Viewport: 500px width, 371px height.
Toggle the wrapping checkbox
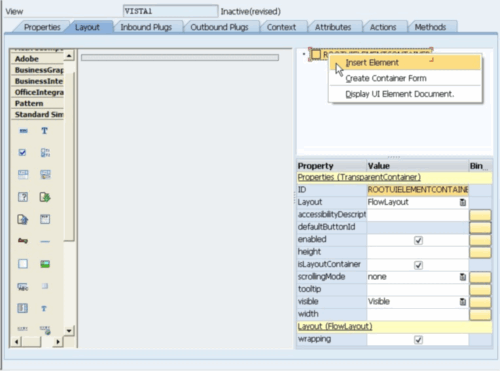pyautogui.click(x=418, y=340)
